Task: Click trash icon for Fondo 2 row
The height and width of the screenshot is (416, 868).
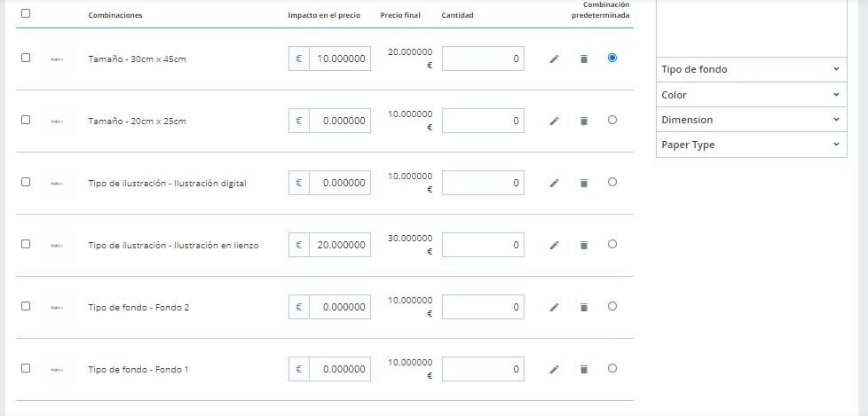Action: (584, 307)
